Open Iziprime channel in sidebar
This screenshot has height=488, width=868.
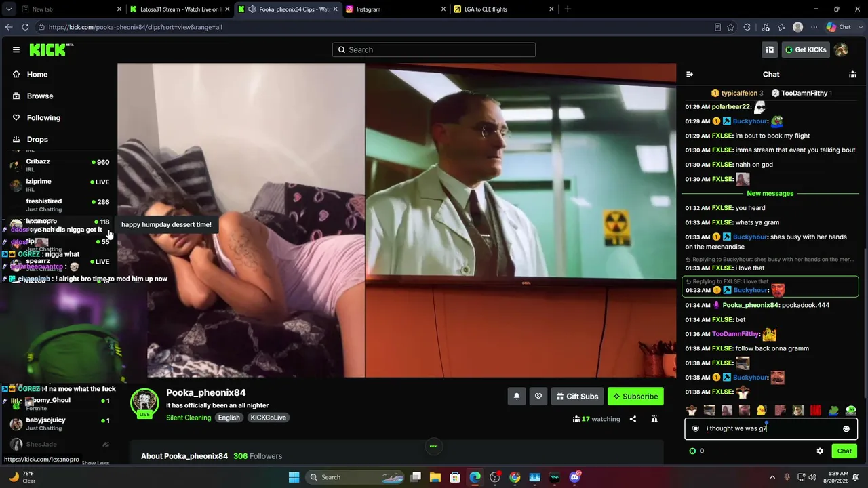click(59, 184)
